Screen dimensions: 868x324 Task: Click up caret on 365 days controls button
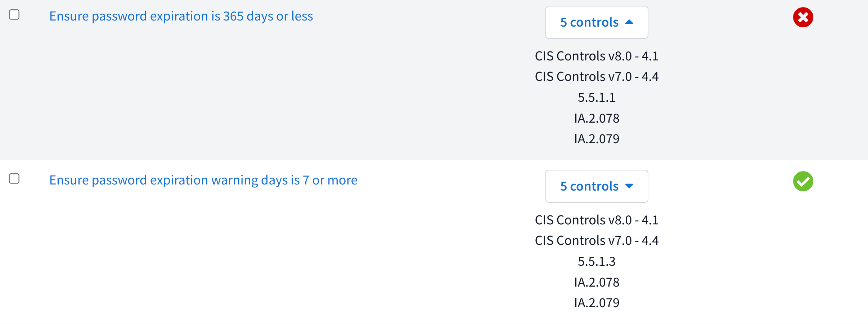point(629,22)
